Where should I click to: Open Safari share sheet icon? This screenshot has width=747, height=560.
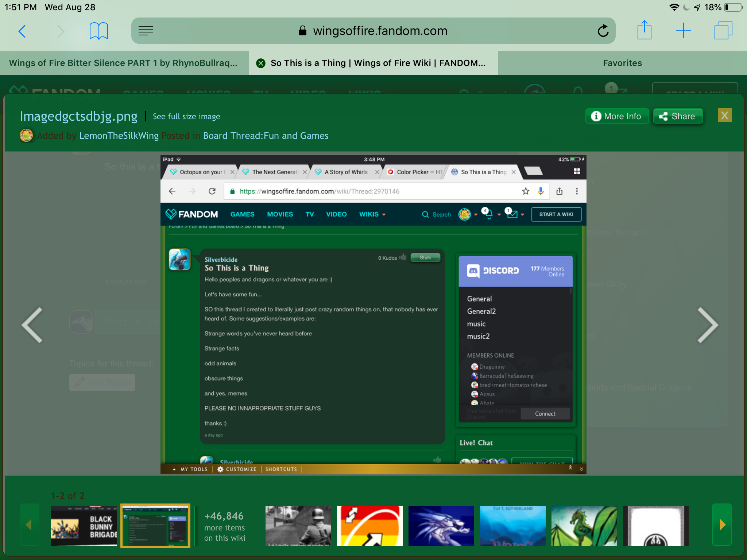click(644, 30)
